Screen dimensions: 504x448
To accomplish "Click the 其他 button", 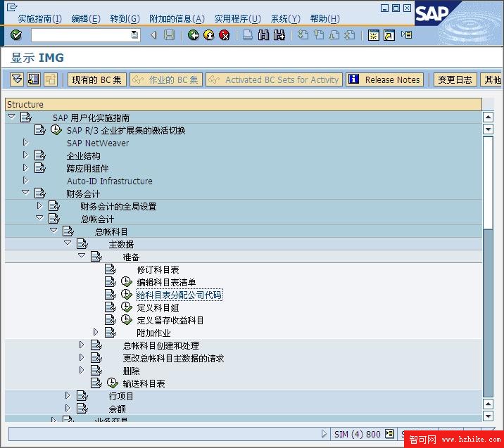I will pos(492,79).
